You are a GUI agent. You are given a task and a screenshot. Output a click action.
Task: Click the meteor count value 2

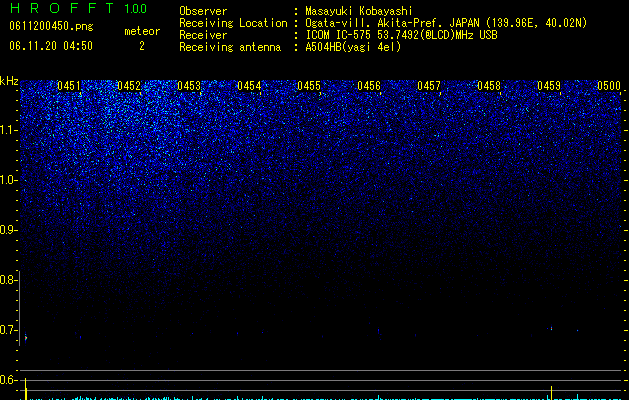point(142,46)
